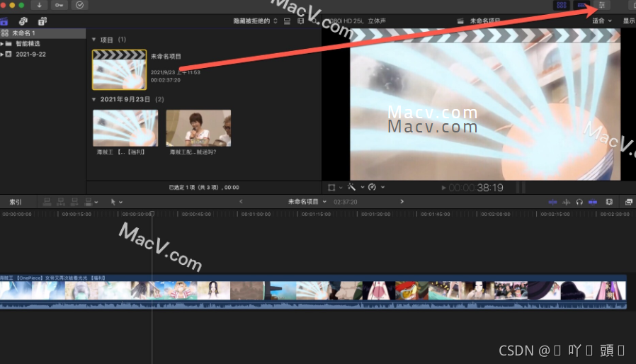Open the retime speedometer menu
Viewport: 636px width, 364px height.
[x=372, y=187]
